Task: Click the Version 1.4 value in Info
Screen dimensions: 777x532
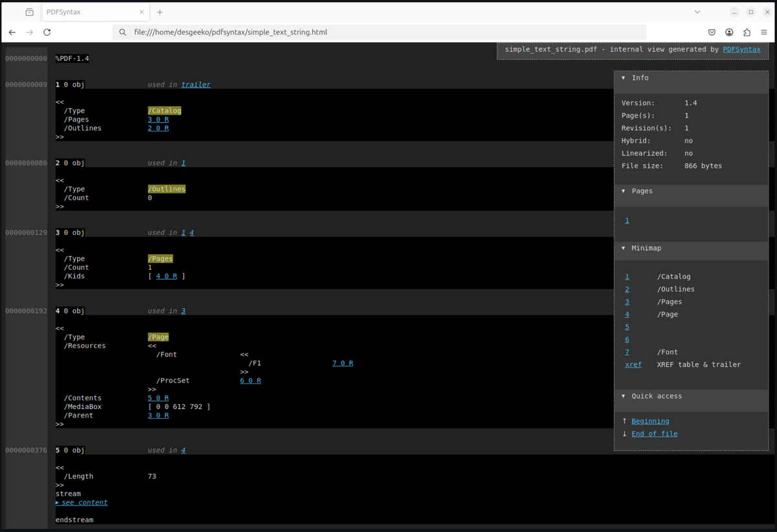Action: tap(690, 103)
